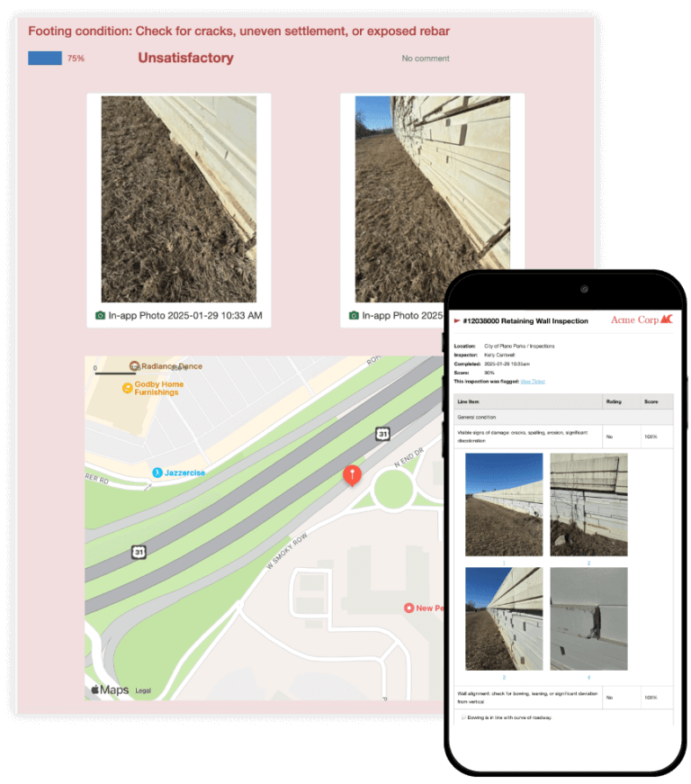Tap the Radiance Dance map marker icon

[x=134, y=366]
